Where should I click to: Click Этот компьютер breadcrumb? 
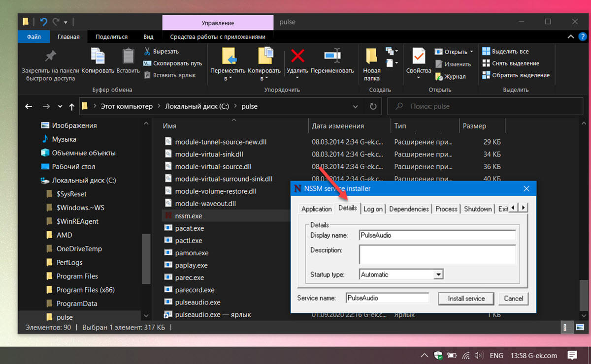pos(127,106)
